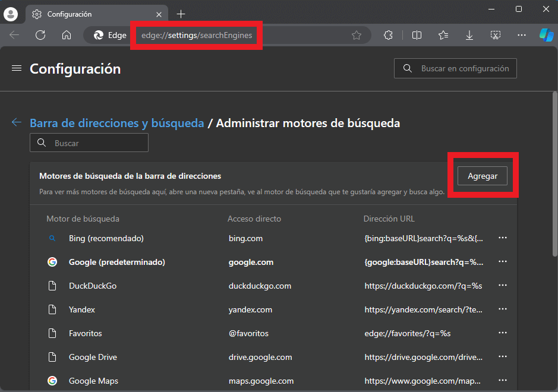Select the Configuración browser tab
The image size is (558, 392).
tap(96, 14)
